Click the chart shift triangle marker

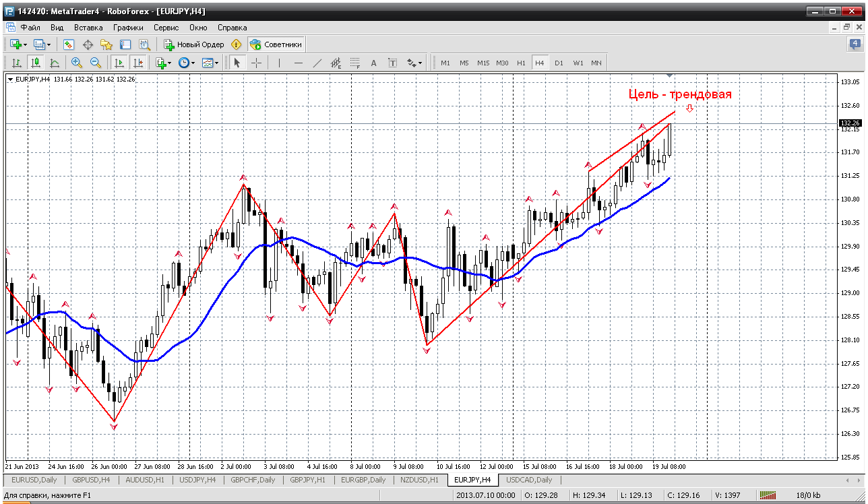click(x=669, y=74)
